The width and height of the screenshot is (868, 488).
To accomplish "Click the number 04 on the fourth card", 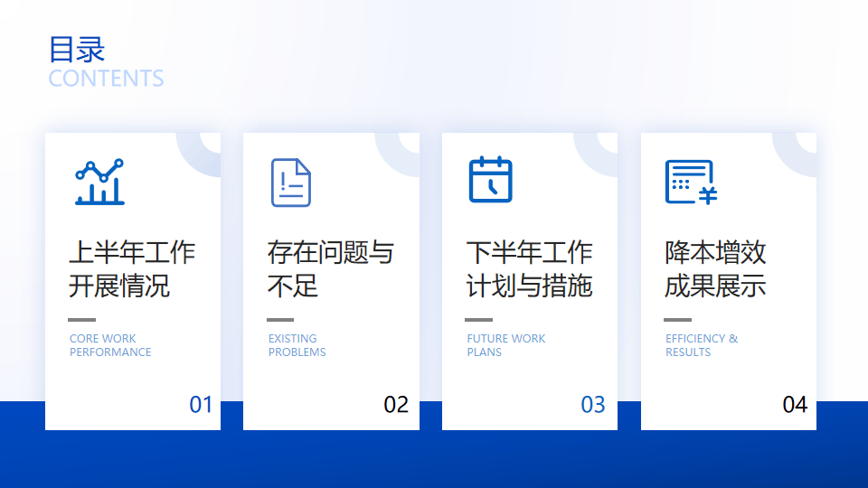I will click(795, 405).
